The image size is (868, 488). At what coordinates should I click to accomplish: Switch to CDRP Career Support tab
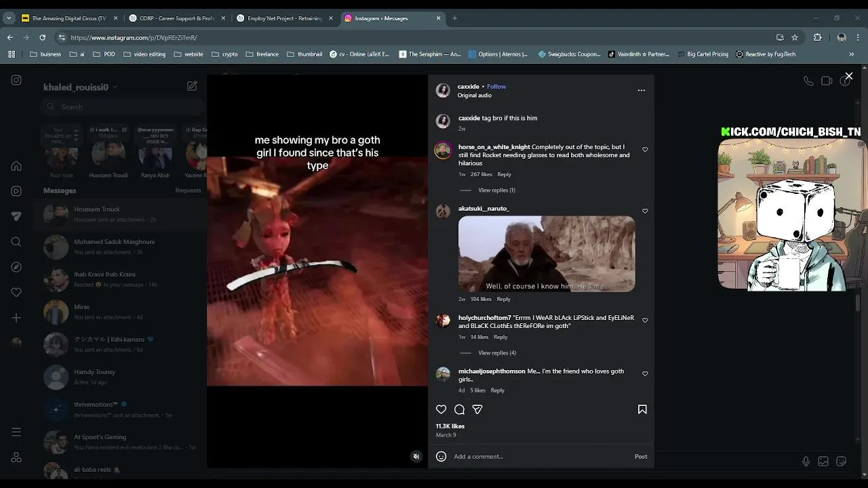[178, 18]
